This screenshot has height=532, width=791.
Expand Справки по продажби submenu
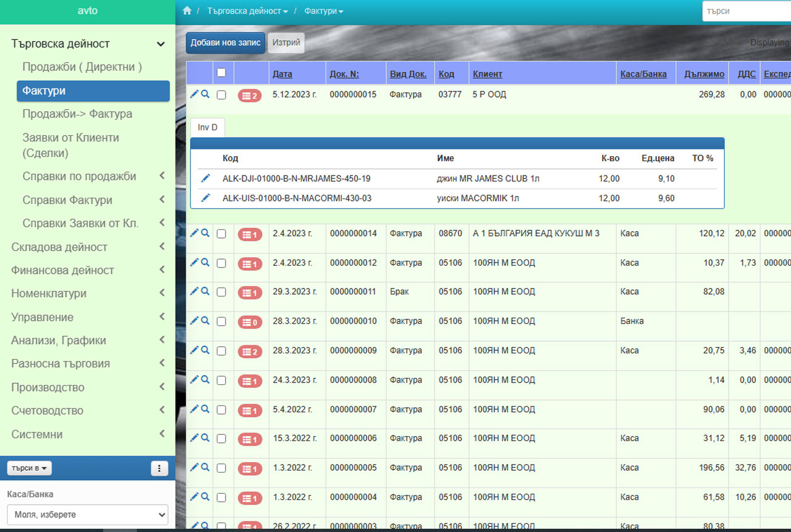click(93, 176)
